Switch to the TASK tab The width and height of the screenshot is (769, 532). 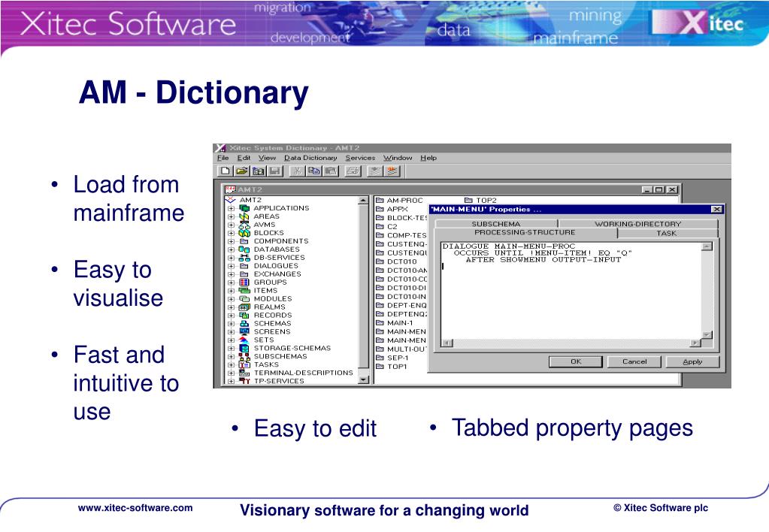[667, 234]
